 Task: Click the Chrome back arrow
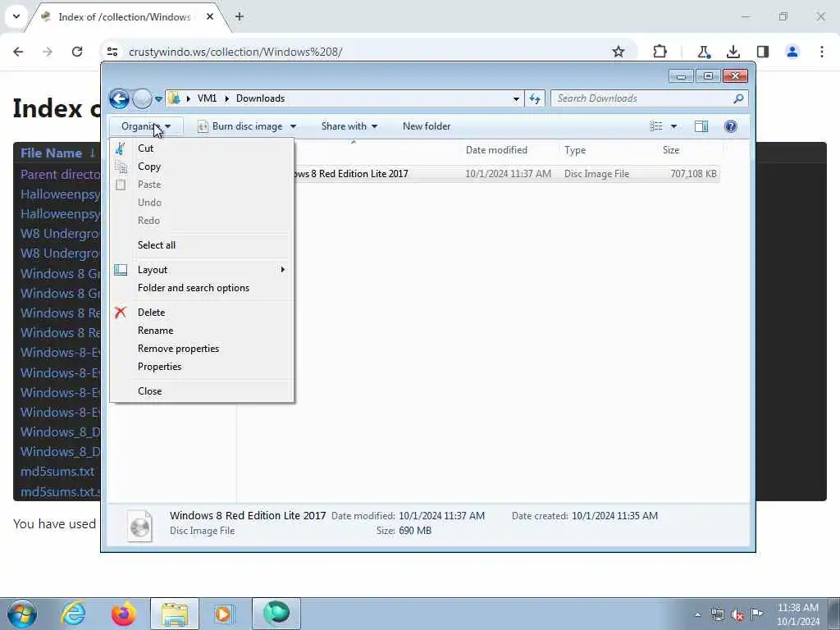coord(18,52)
